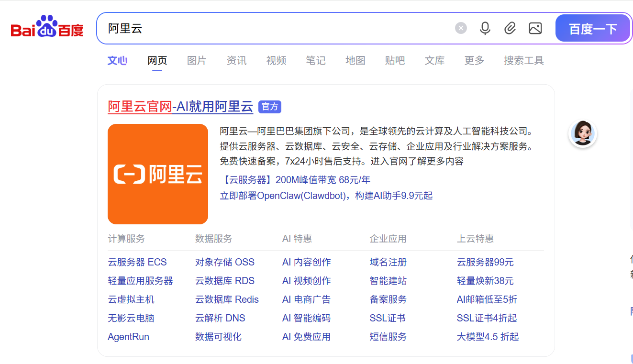The height and width of the screenshot is (364, 633).
Task: Open 云数据库 Redis link
Action: click(x=227, y=299)
